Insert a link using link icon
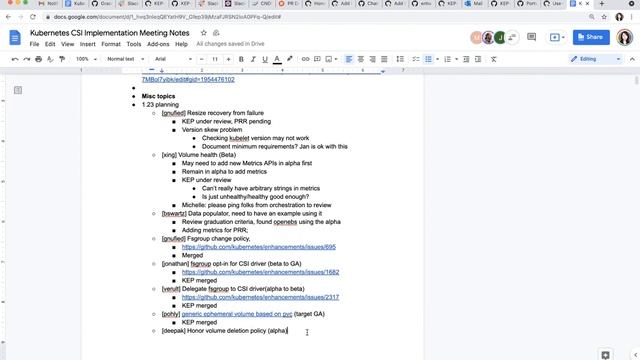 305,59
